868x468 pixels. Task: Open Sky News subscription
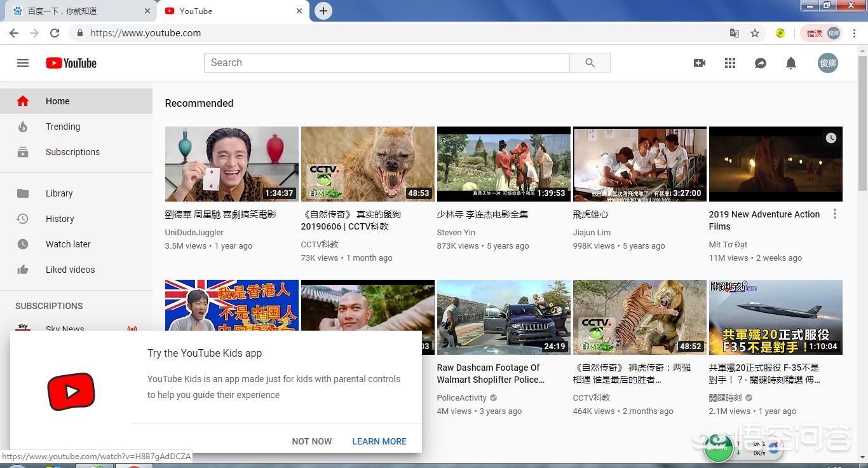click(76, 329)
